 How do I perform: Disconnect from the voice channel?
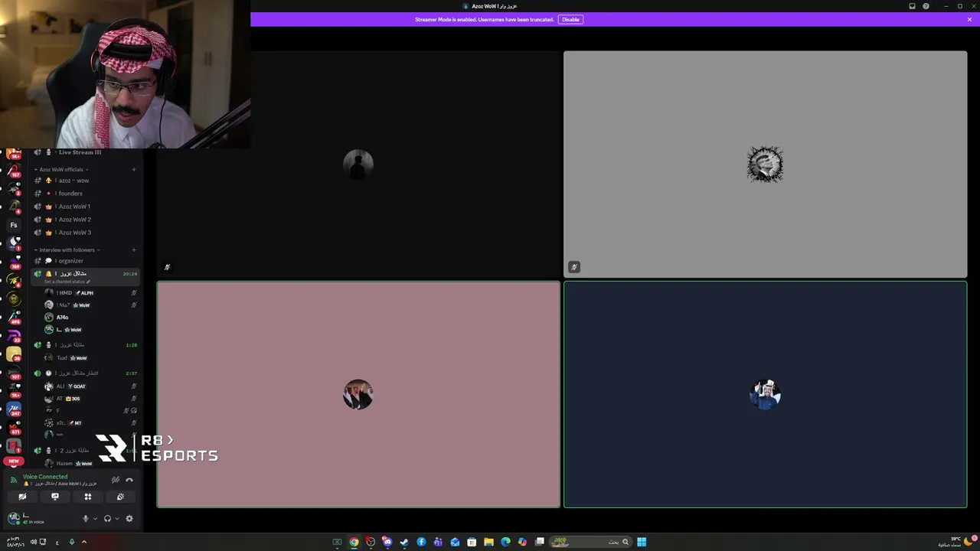click(x=129, y=480)
